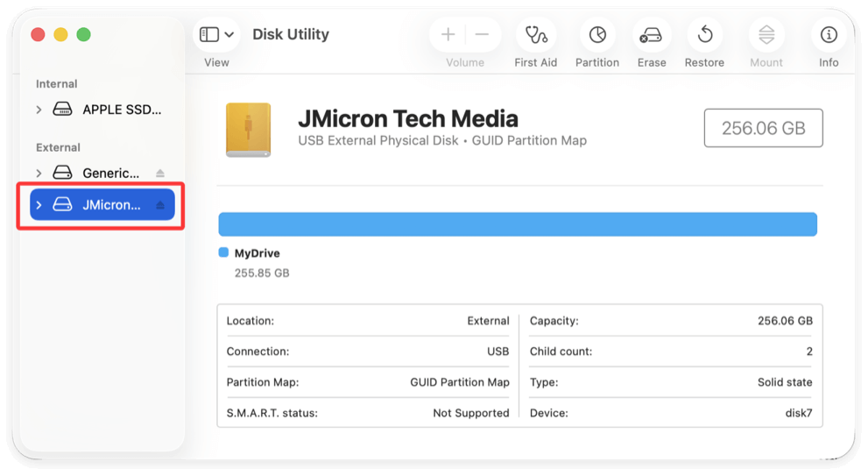Click the S.M.A.R.T. status Not Supported value
Image resolution: width=868 pixels, height=476 pixels.
470,413
